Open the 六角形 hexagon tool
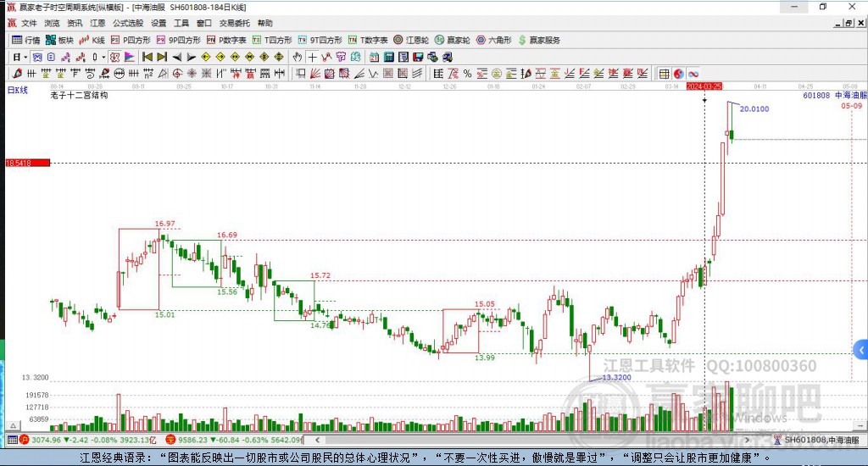Viewport: 868px width, 466px height. [x=494, y=40]
